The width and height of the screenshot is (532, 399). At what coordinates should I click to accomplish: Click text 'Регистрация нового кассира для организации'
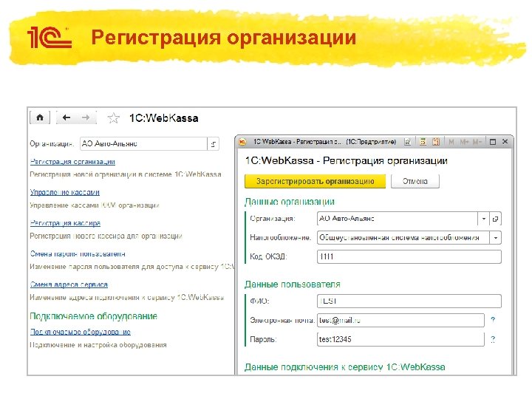click(x=106, y=236)
